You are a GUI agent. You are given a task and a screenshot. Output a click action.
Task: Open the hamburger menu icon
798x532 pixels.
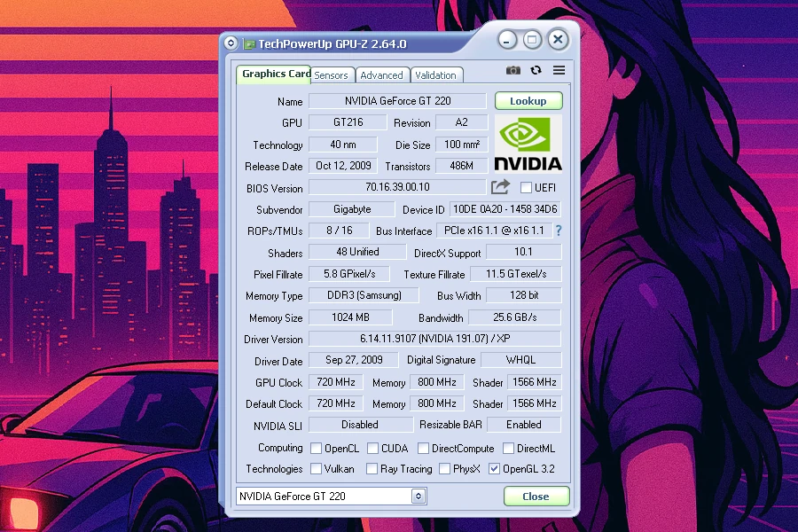click(559, 70)
